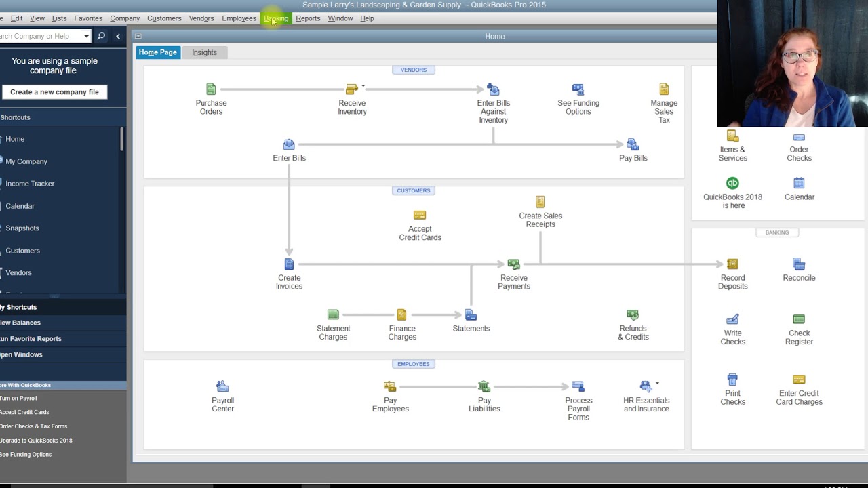Open HR Essentials and Insurance icon

pos(646,386)
